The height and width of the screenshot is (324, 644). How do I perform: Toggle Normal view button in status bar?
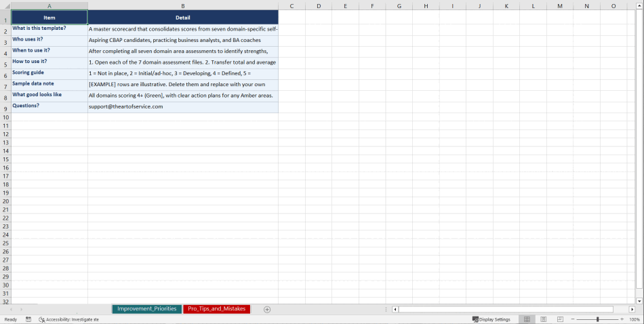pos(527,319)
